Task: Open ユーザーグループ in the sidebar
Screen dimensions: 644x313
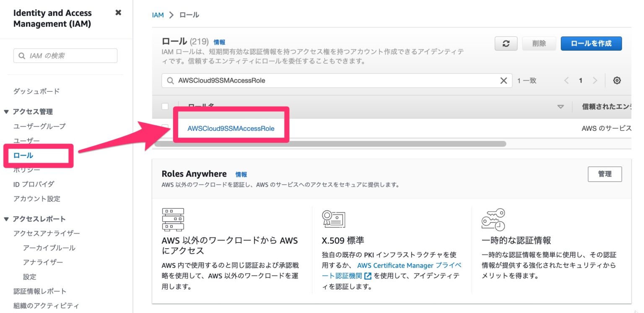Action: click(x=39, y=126)
